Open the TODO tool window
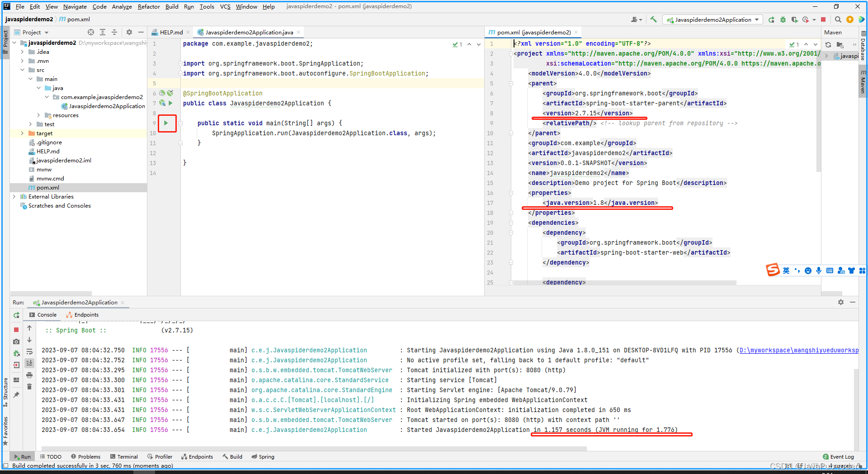 (x=51, y=457)
